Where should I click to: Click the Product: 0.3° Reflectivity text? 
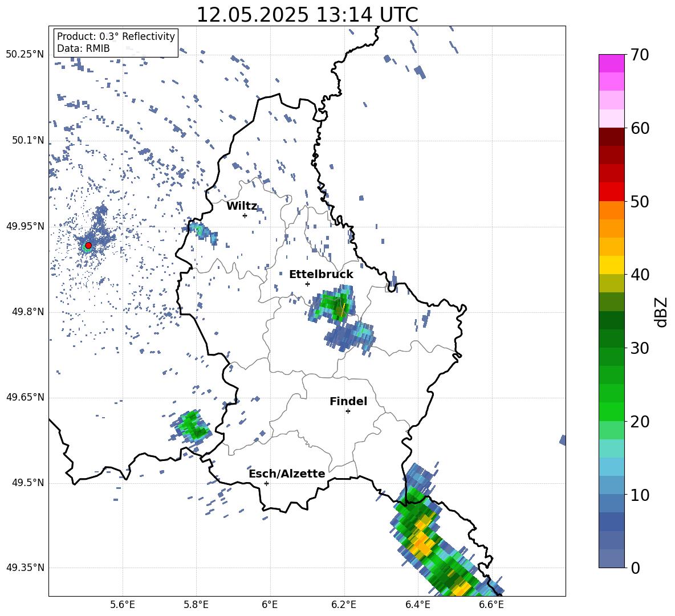pyautogui.click(x=116, y=36)
